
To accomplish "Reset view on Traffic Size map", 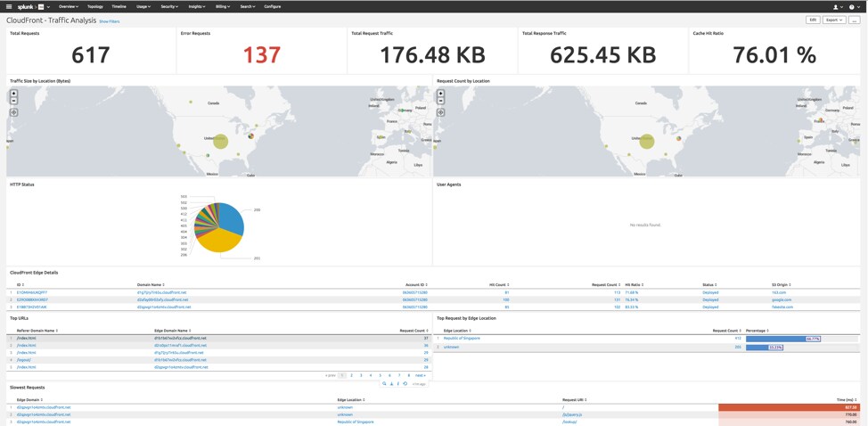I will [x=14, y=112].
